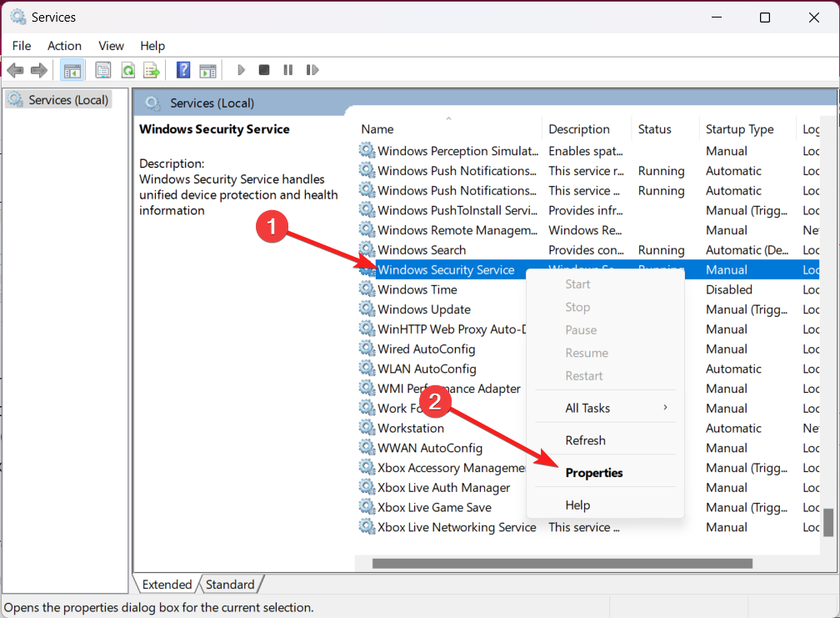Open the File menu
The width and height of the screenshot is (840, 618).
click(22, 46)
